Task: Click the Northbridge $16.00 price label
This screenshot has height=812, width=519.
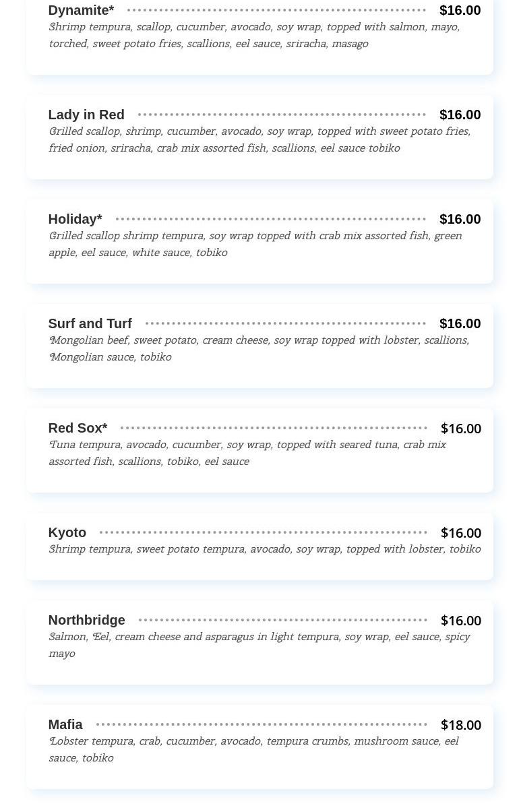Action: [x=460, y=621]
